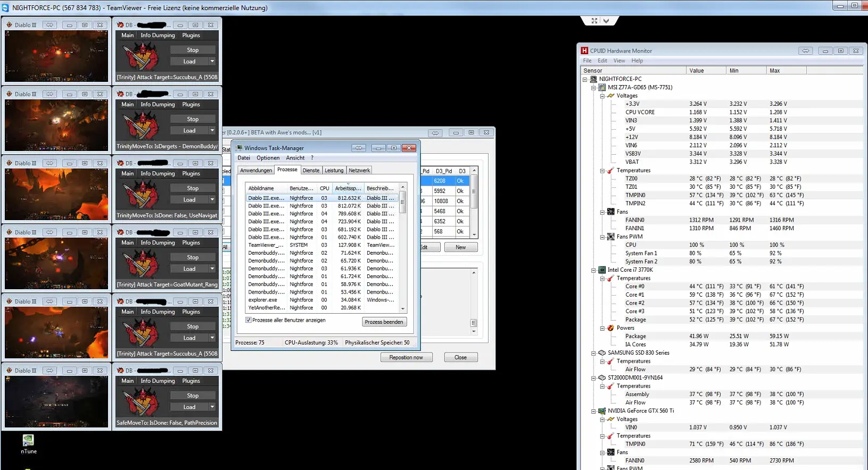Image resolution: width=868 pixels, height=470 pixels.
Task: Open the nTune desktop shortcut icon
Action: click(x=28, y=440)
